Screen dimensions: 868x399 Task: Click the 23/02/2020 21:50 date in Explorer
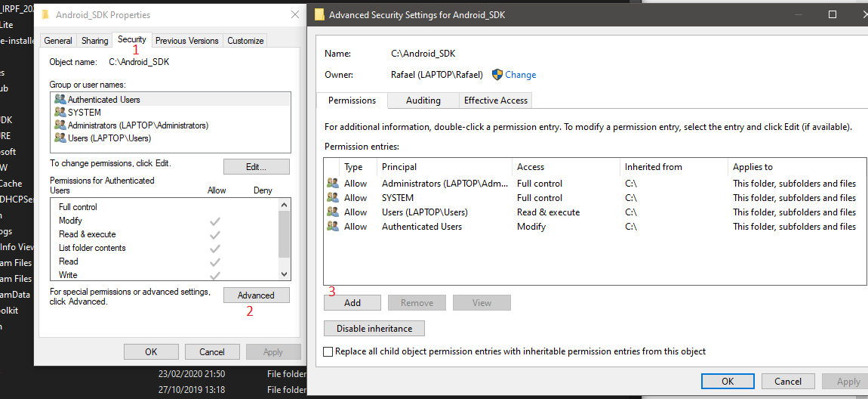(x=192, y=373)
